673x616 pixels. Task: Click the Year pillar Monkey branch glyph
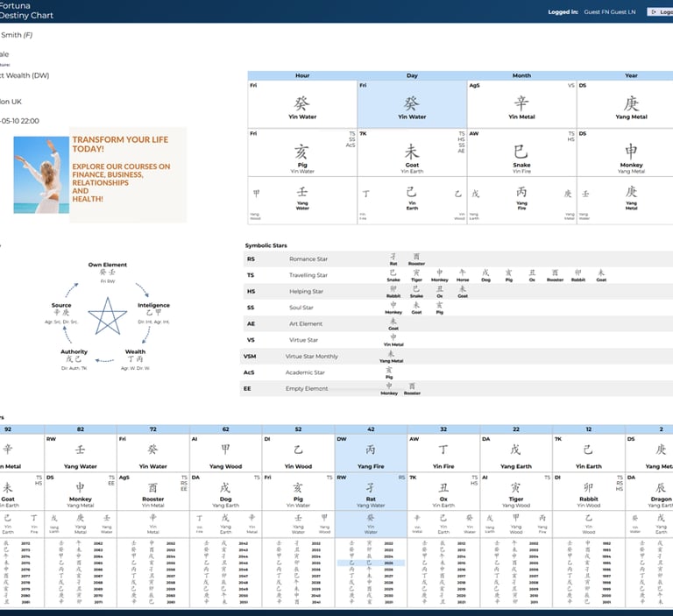tap(631, 152)
